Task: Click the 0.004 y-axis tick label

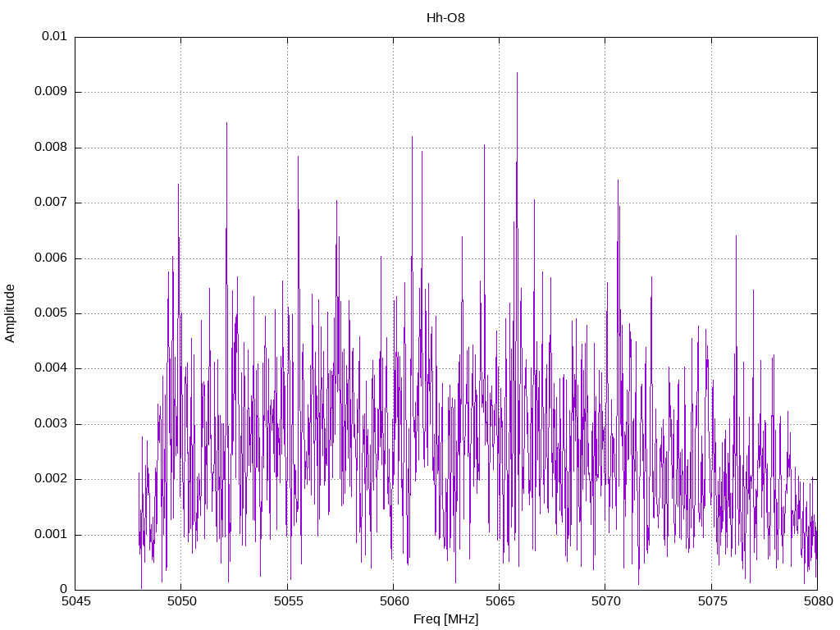Action: [x=50, y=368]
